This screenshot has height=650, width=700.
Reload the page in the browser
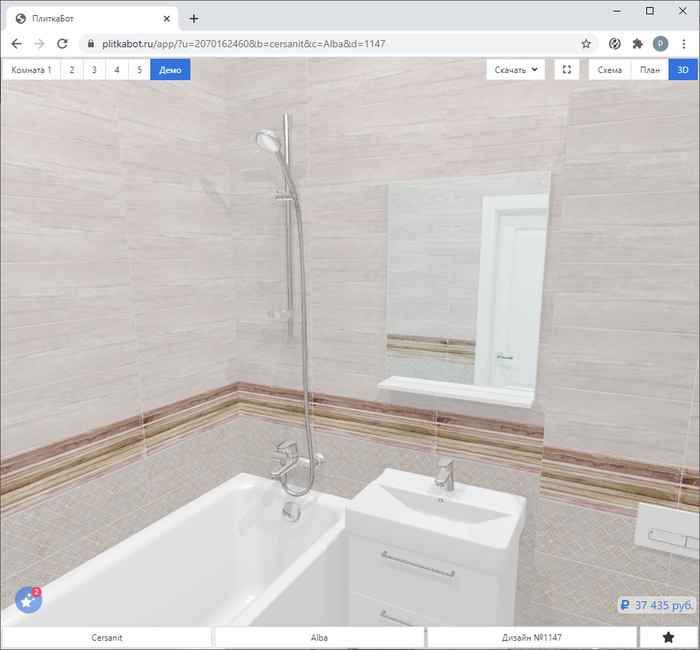[x=62, y=44]
